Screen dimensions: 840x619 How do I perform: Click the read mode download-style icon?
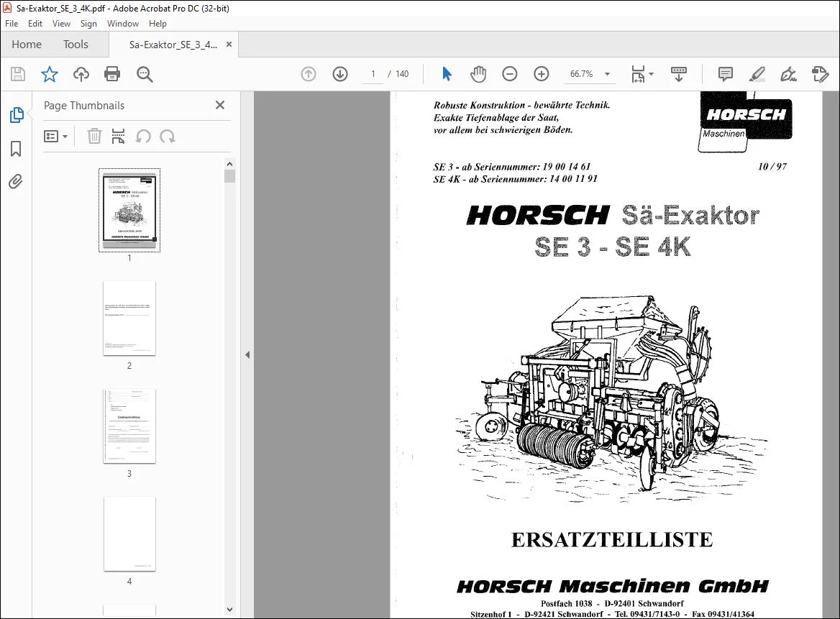678,74
